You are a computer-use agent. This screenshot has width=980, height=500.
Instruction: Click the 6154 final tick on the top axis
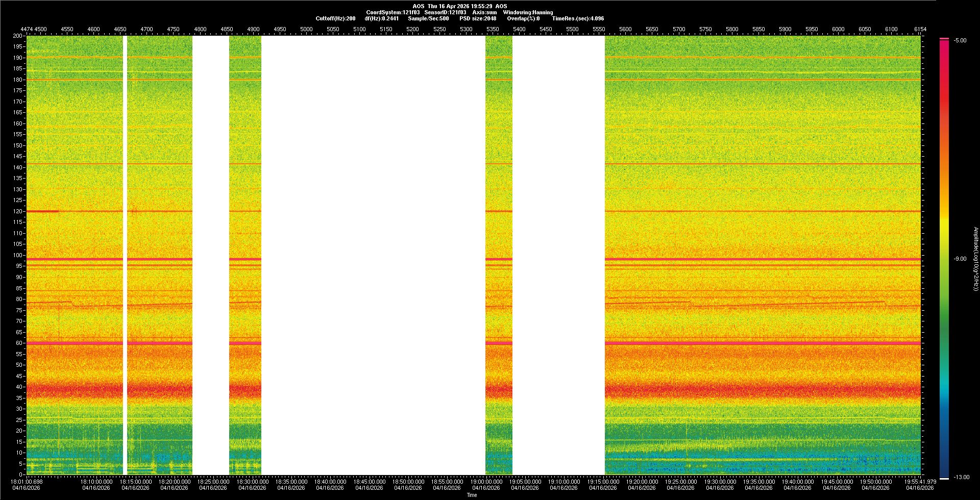pyautogui.click(x=920, y=29)
